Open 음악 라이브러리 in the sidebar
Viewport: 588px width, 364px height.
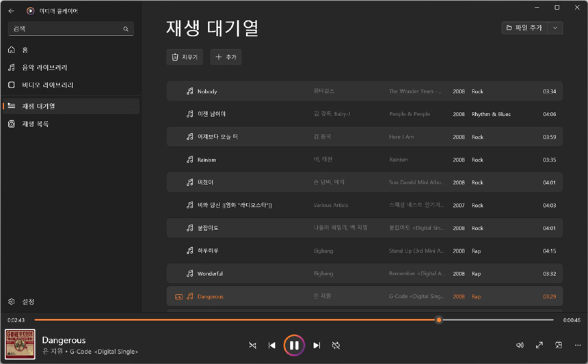pos(44,68)
